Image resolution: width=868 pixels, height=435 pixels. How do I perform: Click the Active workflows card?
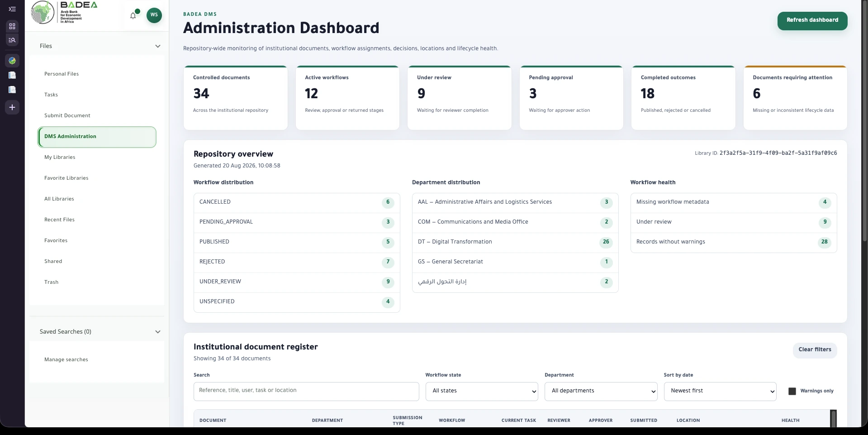pyautogui.click(x=347, y=98)
